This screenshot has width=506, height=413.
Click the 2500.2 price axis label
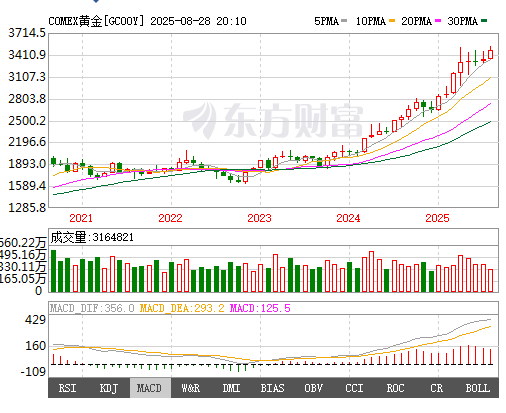tap(27, 121)
